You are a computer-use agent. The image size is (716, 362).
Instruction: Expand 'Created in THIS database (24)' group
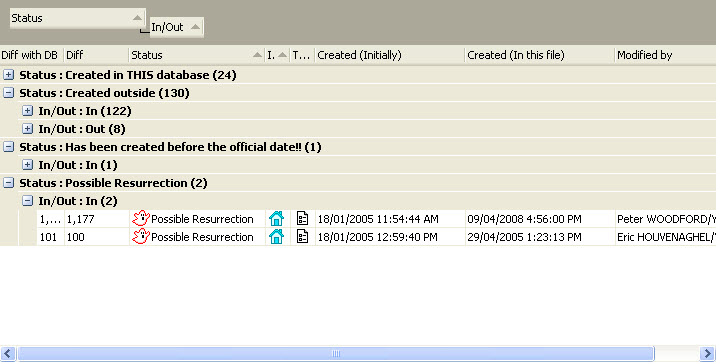point(8,74)
